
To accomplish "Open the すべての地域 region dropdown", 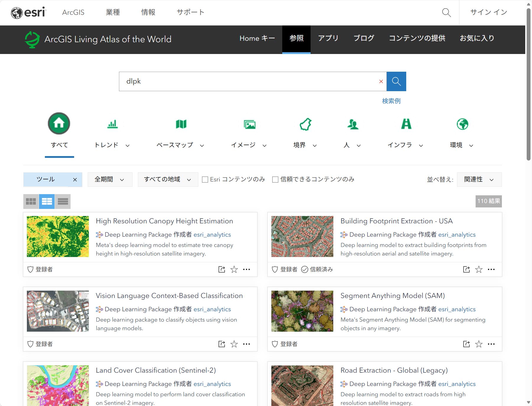I will pyautogui.click(x=167, y=179).
